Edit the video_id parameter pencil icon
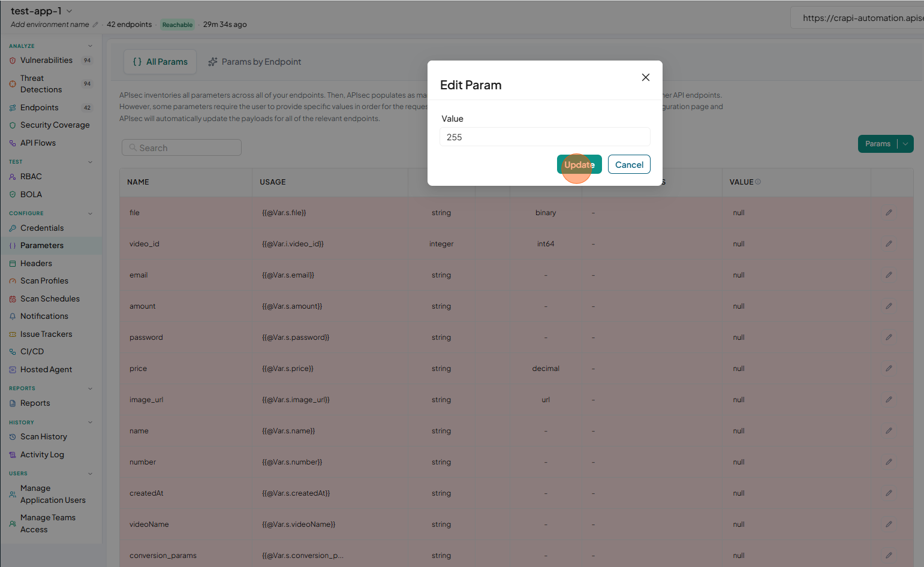The height and width of the screenshot is (567, 924). [x=889, y=244]
